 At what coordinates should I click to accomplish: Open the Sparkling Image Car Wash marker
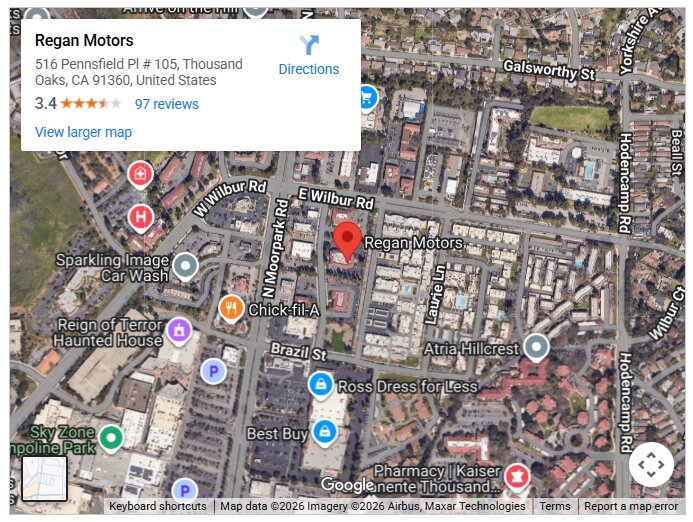coord(186,267)
